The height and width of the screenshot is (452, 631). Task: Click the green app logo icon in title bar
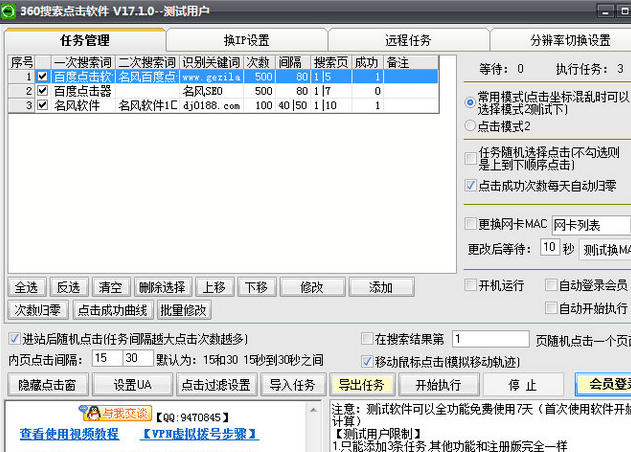(x=8, y=11)
